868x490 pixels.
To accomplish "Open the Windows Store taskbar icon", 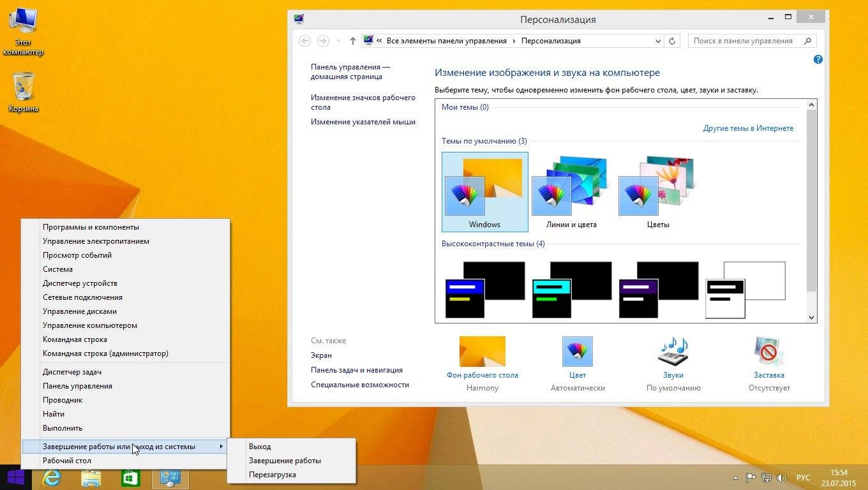I will click(130, 477).
